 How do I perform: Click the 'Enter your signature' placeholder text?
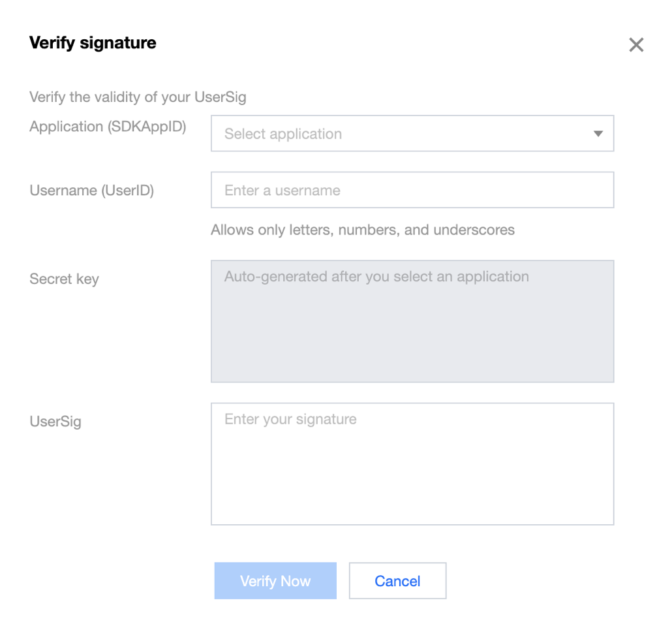click(290, 419)
